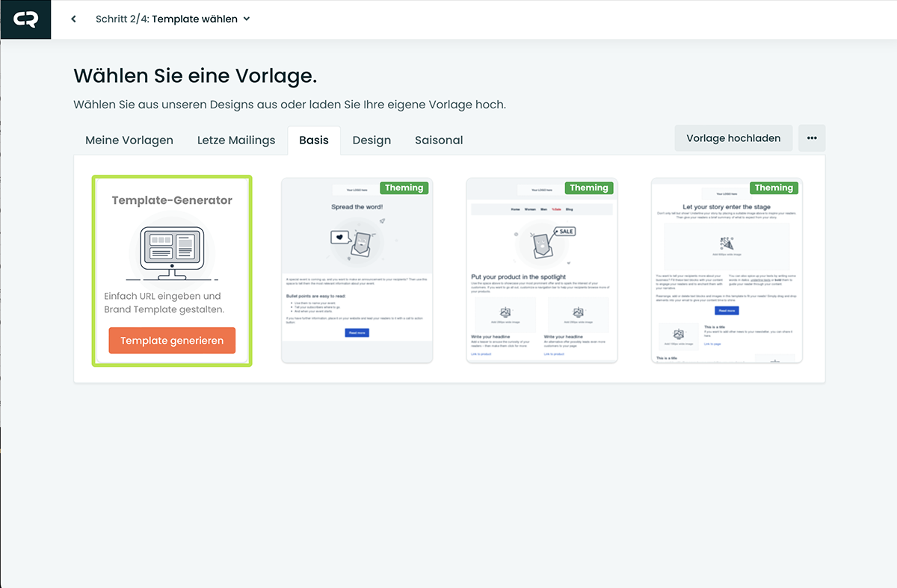Select the Basis tab
The image size is (897, 588).
[314, 140]
